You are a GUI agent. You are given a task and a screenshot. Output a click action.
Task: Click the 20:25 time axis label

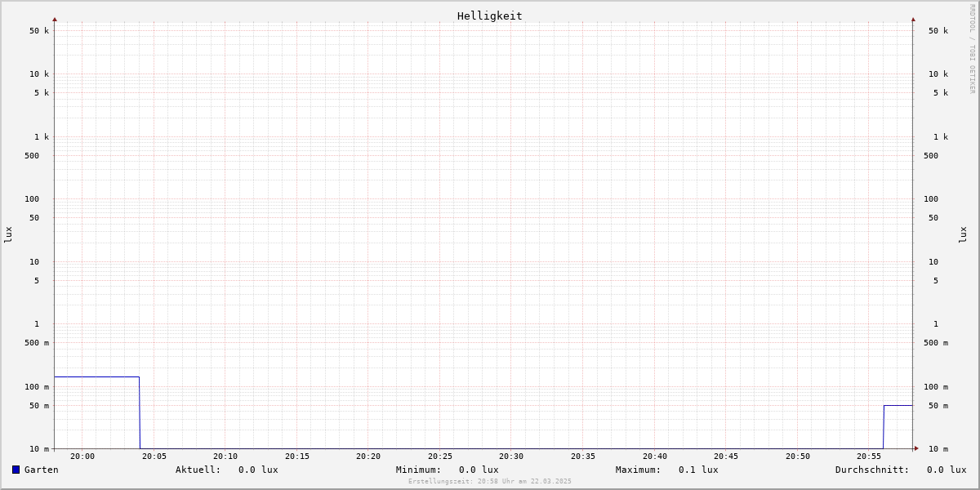(440, 457)
